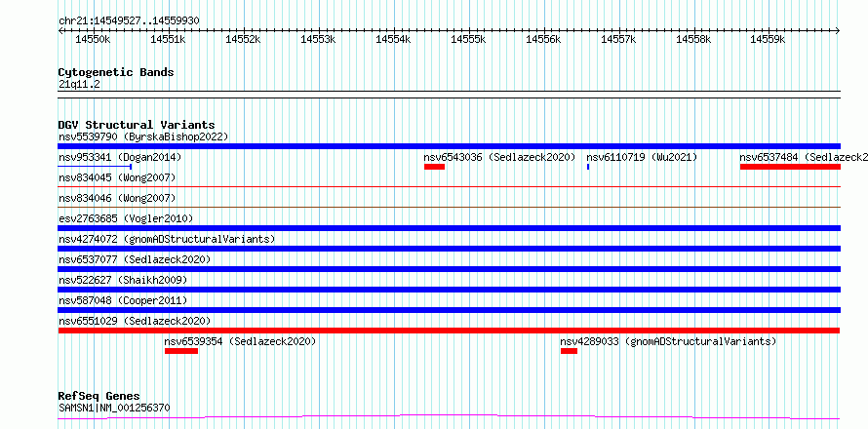Click the 14558k ruler tick label
This screenshot has width=868, height=429.
pos(693,39)
